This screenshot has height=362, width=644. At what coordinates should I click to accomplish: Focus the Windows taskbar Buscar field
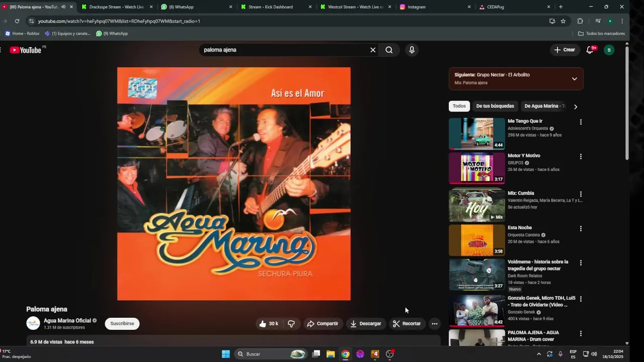point(272,354)
